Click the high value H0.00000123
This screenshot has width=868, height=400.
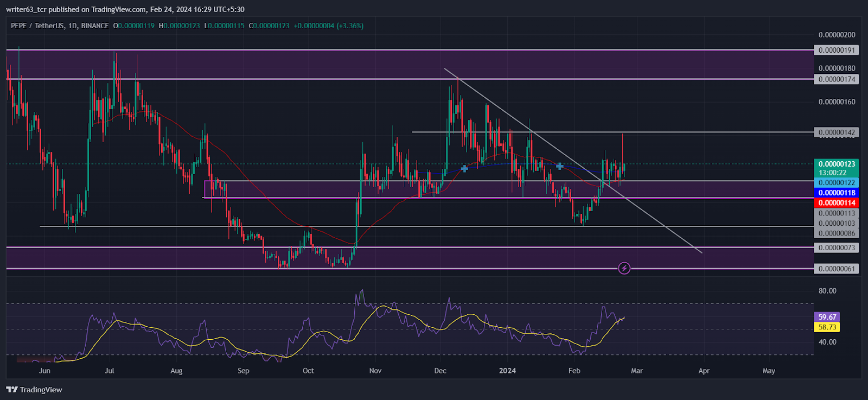[x=180, y=26]
